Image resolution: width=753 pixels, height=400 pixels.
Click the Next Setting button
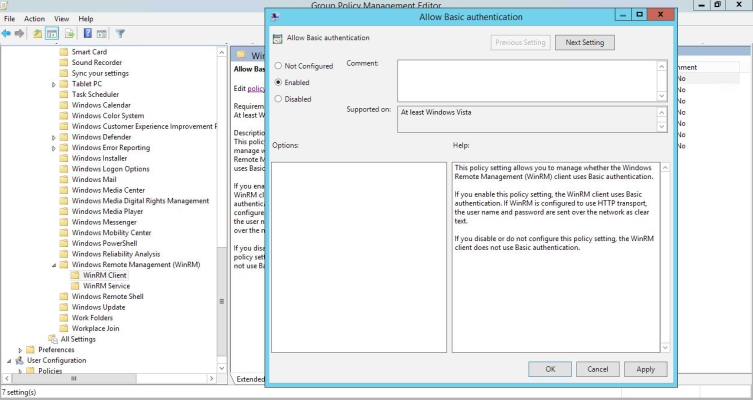584,42
